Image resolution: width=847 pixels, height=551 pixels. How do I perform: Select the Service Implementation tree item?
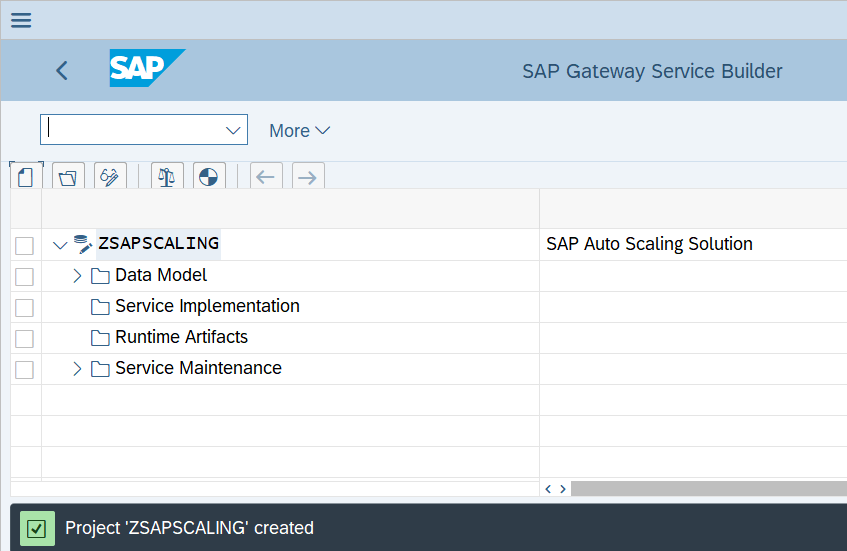coord(207,306)
